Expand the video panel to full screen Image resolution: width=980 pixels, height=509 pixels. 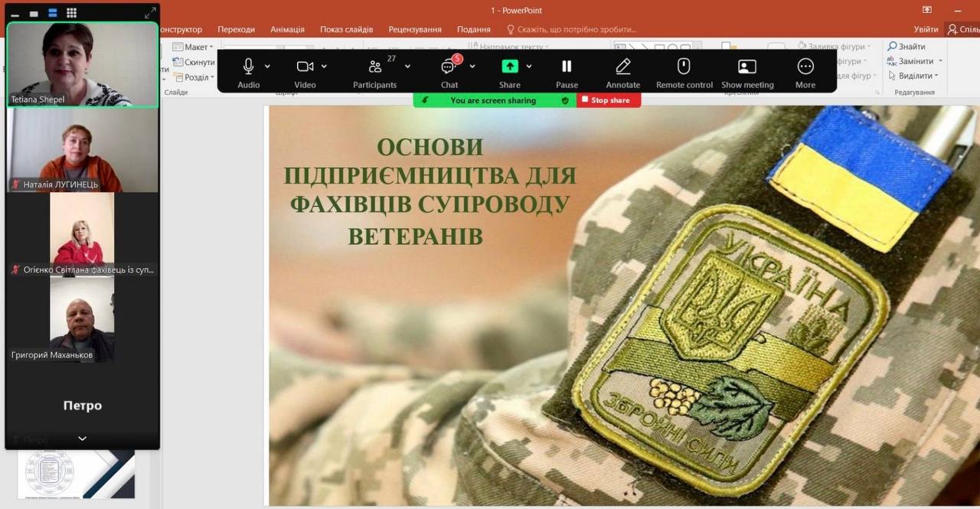[150, 12]
